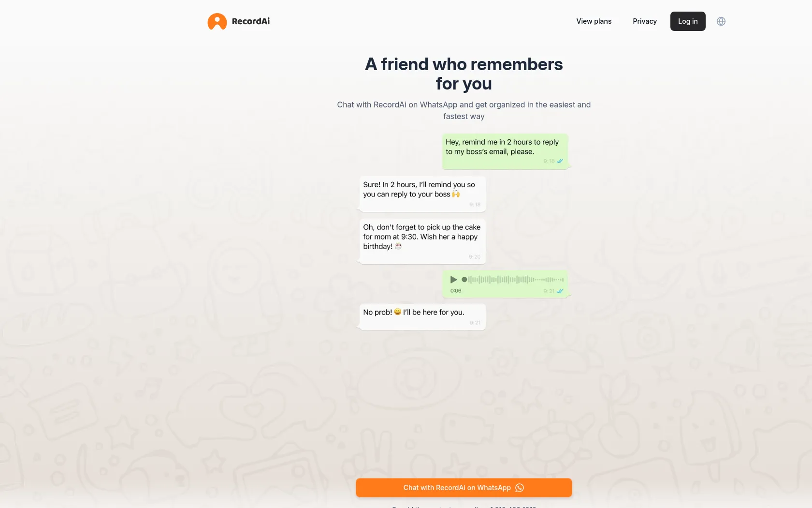Viewport: 812px width, 508px height.
Task: Click the smiling emoji in No prob message
Action: coord(397,312)
